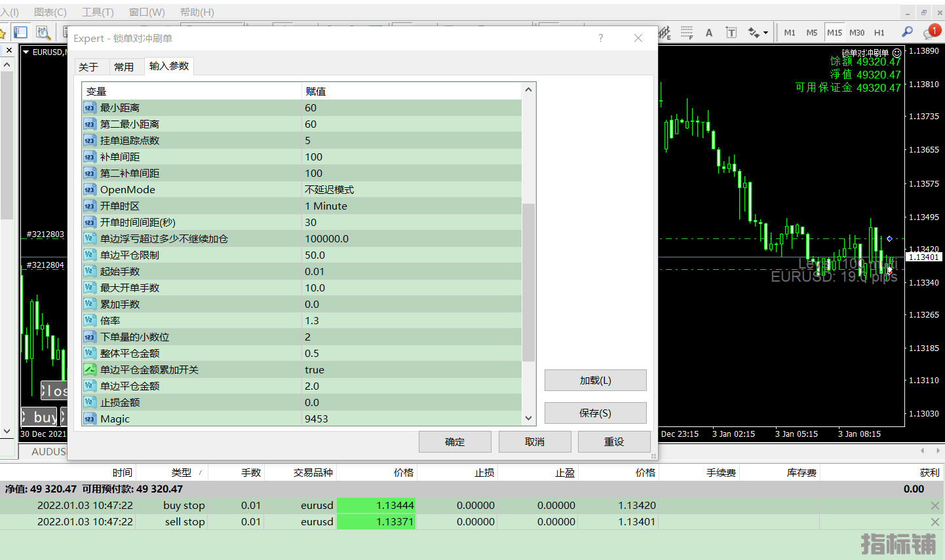Edit the 起始手数 value 0.01
Viewport: 945px width, 560px height.
[412, 272]
